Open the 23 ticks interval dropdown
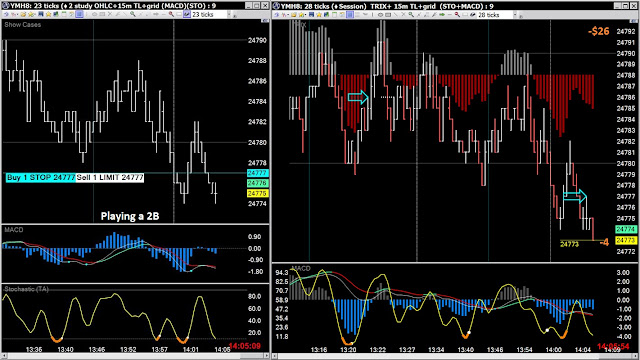Viewport: 640px width, 360px height. click(x=229, y=14)
